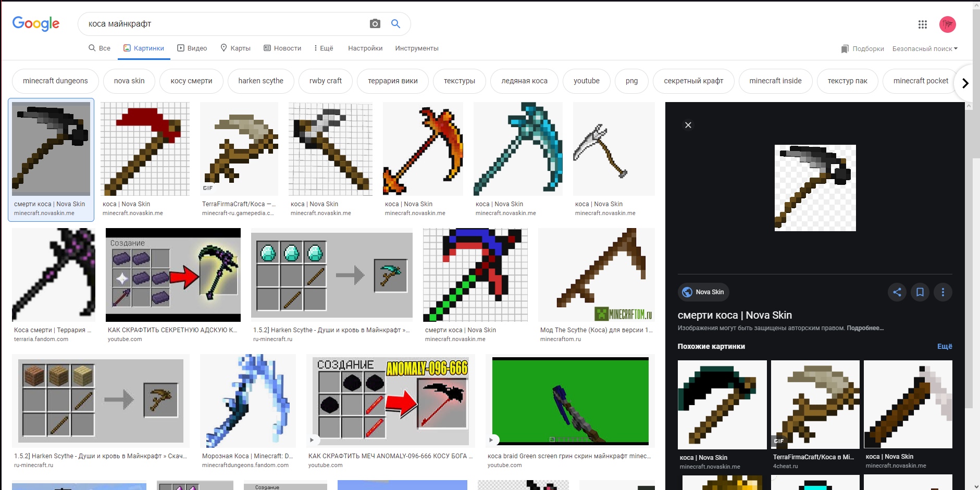This screenshot has width=980, height=490.
Task: Close the image preview panel
Action: point(688,125)
